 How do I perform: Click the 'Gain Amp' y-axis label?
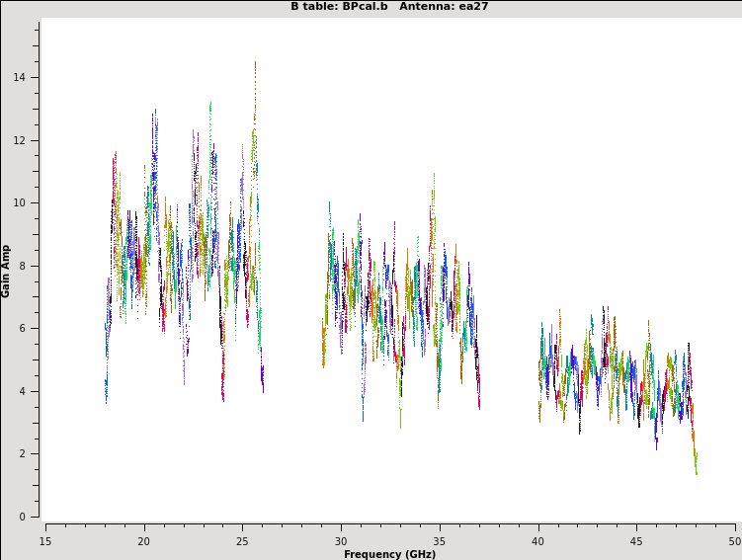tap(7, 271)
